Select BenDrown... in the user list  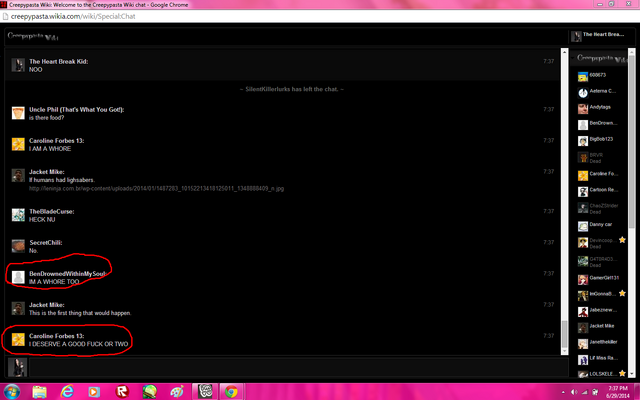point(599,124)
